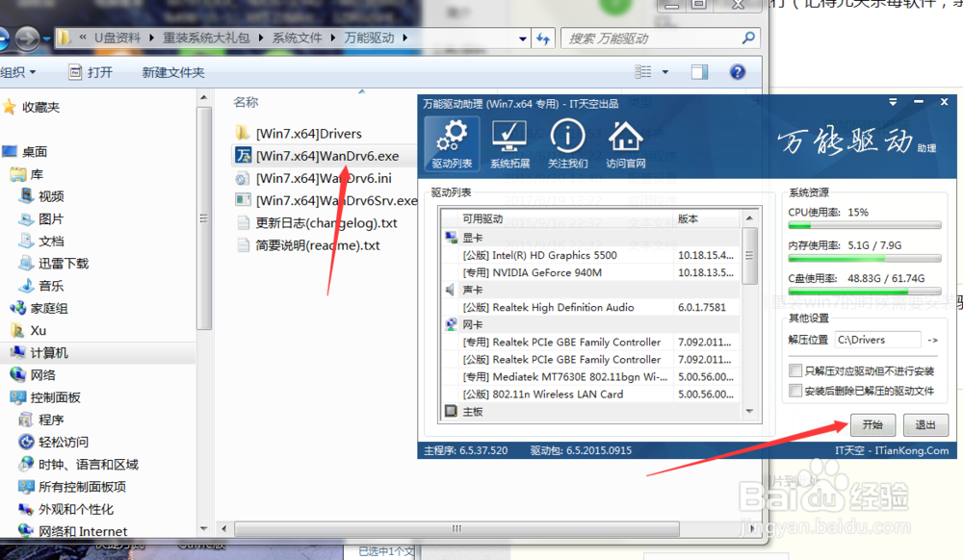This screenshot has height=560, width=963.
Task: Select the WanDrv6Srv.exe file icon
Action: (x=243, y=200)
